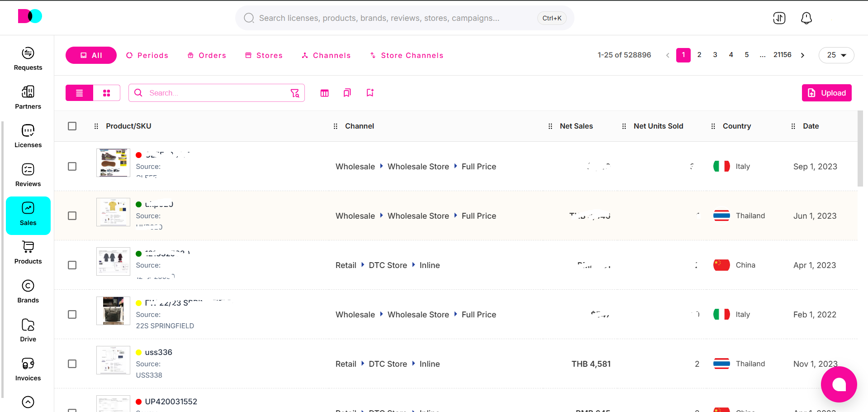The width and height of the screenshot is (868, 412).
Task: Click the saved bookmarks icon
Action: (x=347, y=93)
